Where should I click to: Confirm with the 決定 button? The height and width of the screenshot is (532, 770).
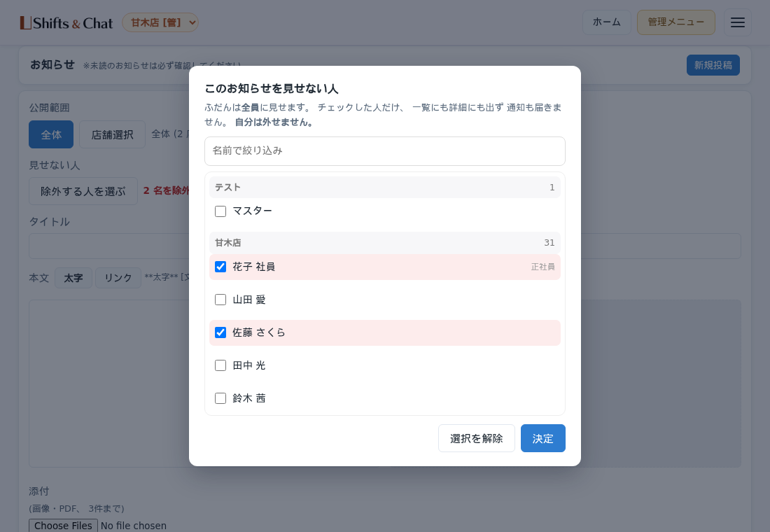tap(542, 438)
